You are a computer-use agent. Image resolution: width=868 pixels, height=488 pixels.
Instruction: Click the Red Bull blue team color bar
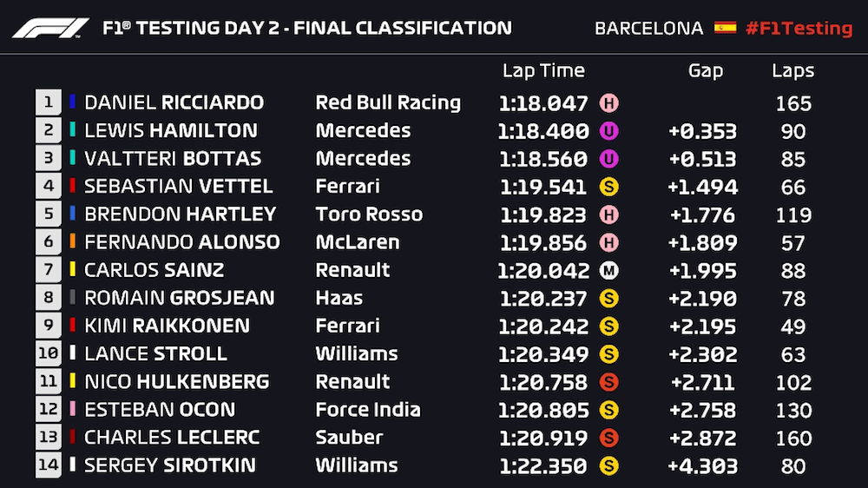[x=72, y=102]
